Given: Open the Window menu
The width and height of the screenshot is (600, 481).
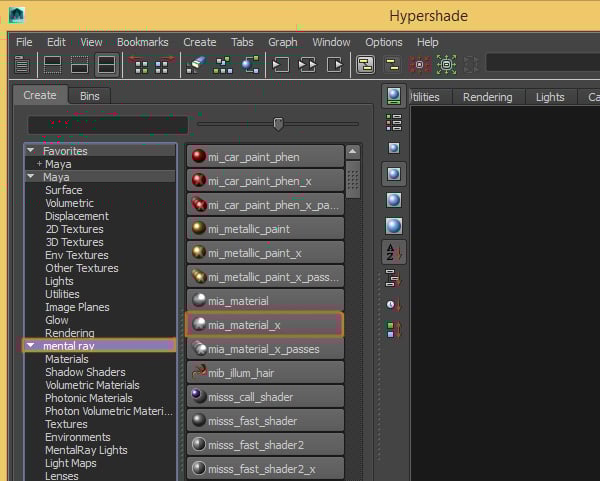Looking at the screenshot, I should coord(331,42).
